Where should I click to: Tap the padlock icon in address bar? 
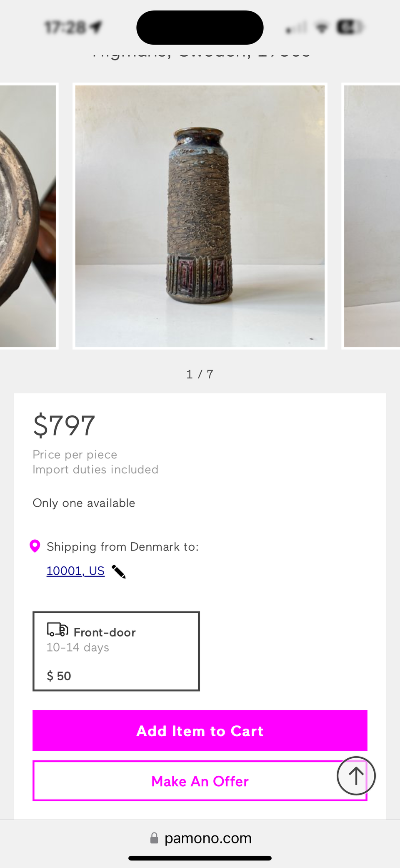(x=154, y=838)
